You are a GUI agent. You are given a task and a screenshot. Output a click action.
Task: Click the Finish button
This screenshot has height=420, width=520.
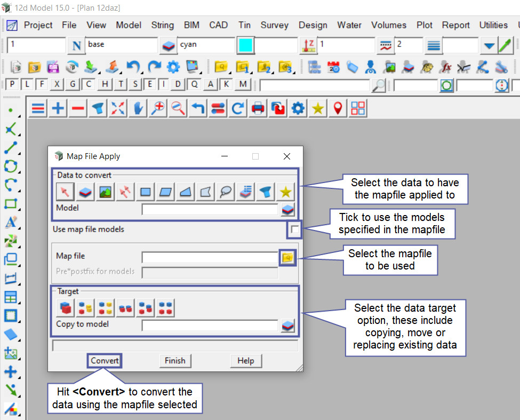pos(175,361)
